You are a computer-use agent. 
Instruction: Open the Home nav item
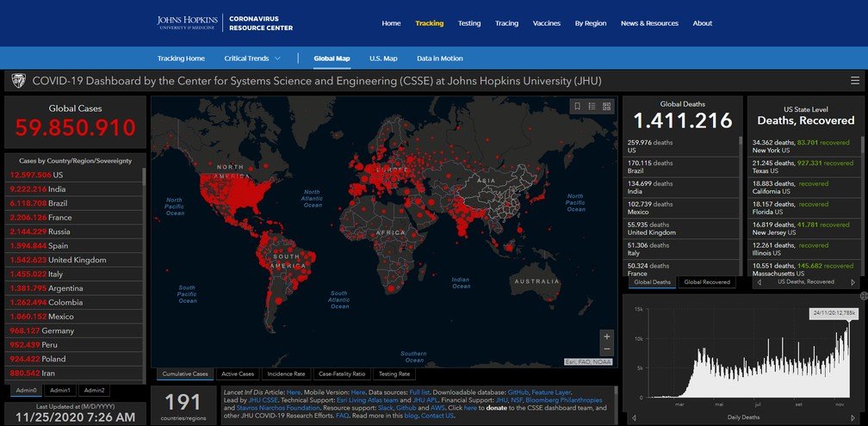click(x=391, y=23)
